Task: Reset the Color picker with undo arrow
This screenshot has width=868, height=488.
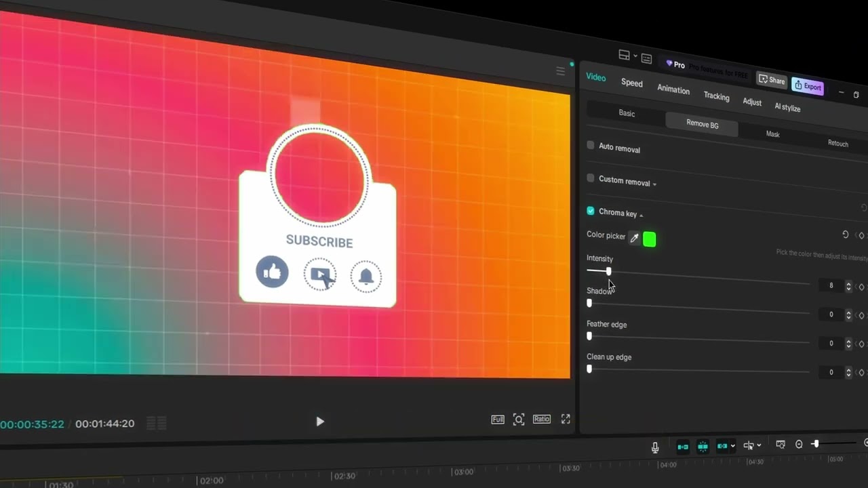Action: pyautogui.click(x=846, y=235)
